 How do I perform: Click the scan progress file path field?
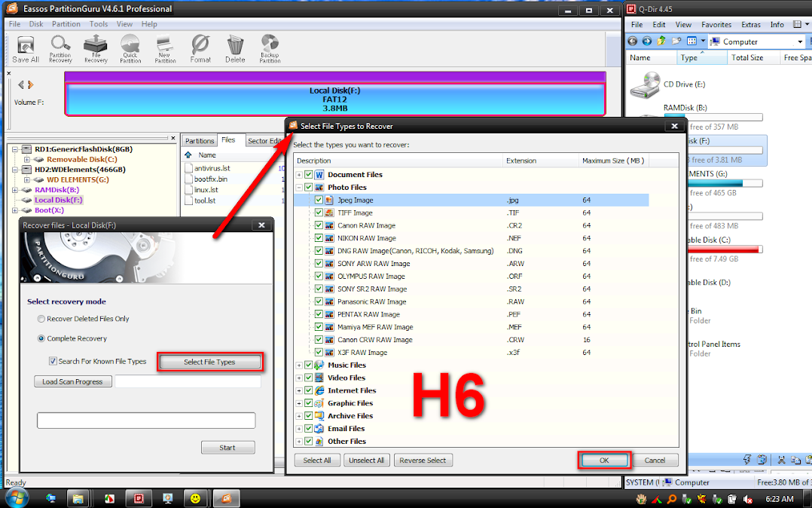(x=188, y=381)
